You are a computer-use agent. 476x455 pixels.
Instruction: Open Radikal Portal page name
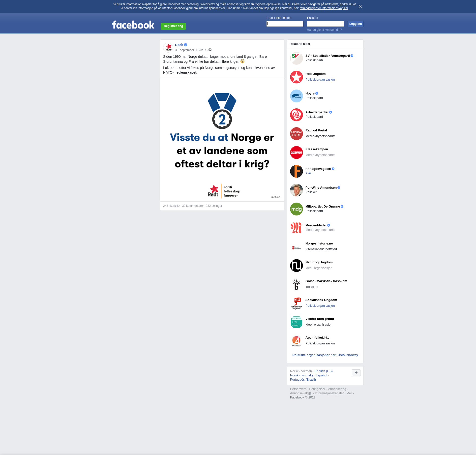tap(316, 130)
